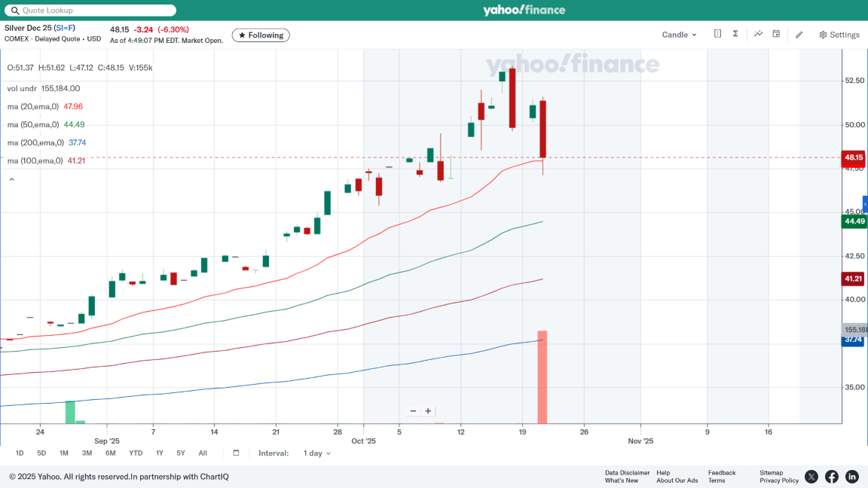This screenshot has height=488, width=868.
Task: Open Yahoo Finance's Facebook page icon
Action: [x=831, y=477]
